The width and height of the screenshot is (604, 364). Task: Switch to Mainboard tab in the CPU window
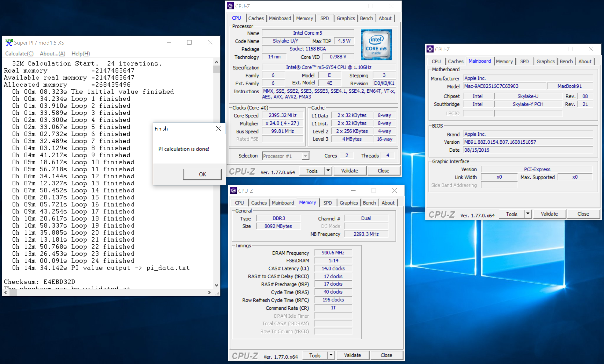point(280,18)
